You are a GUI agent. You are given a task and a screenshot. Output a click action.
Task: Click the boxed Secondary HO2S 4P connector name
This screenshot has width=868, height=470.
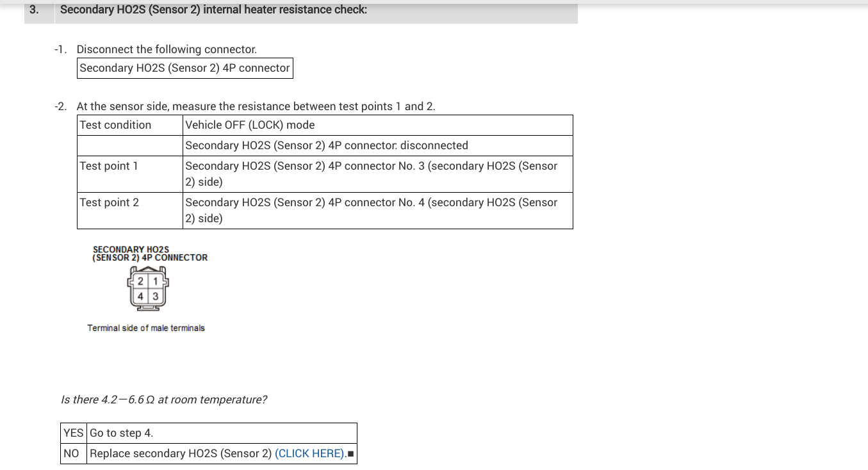pos(184,68)
